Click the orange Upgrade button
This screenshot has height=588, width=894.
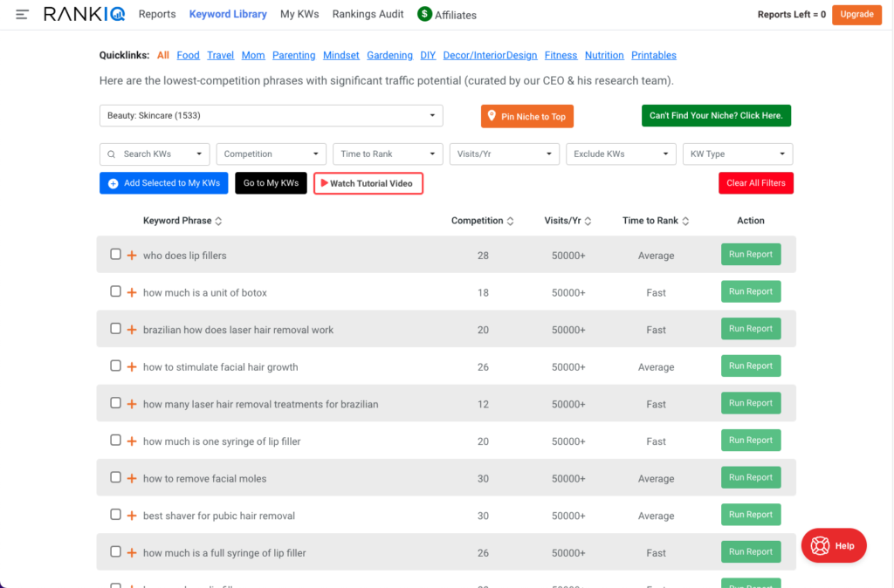pyautogui.click(x=856, y=14)
